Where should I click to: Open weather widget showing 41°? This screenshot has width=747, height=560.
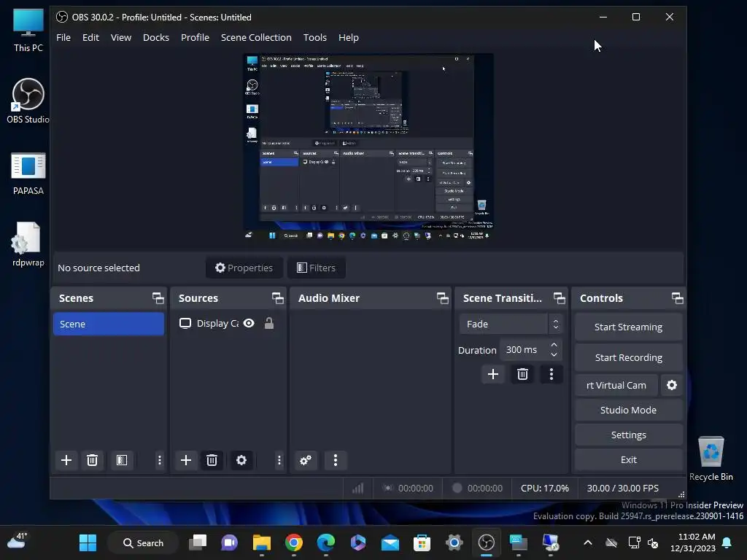point(18,542)
